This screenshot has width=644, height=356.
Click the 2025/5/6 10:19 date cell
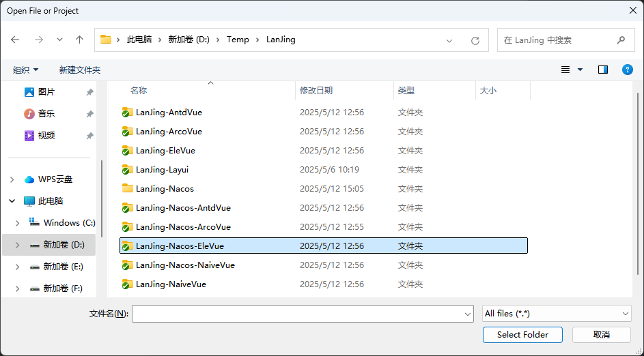(329, 169)
